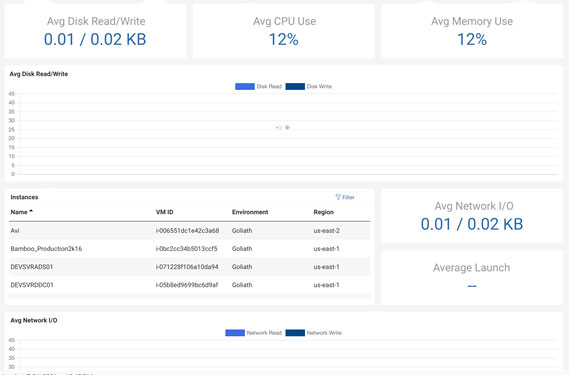Click the Avg Network I/O chart title
Viewport: 569px width, 375px height.
[x=34, y=320]
